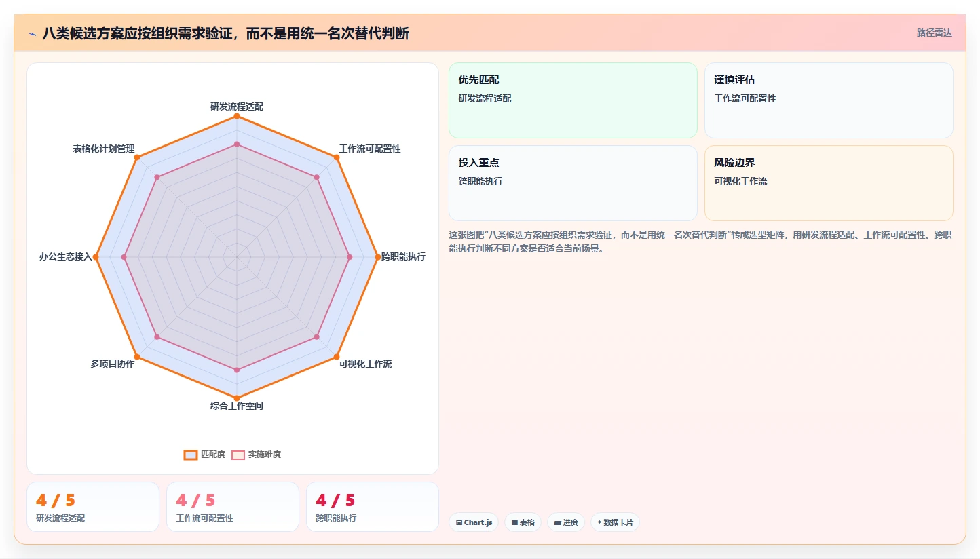Screen dimensions: 980x559
Task: Select pink 实施难度 point on 办公生态接入 axis
Action: 124,257
